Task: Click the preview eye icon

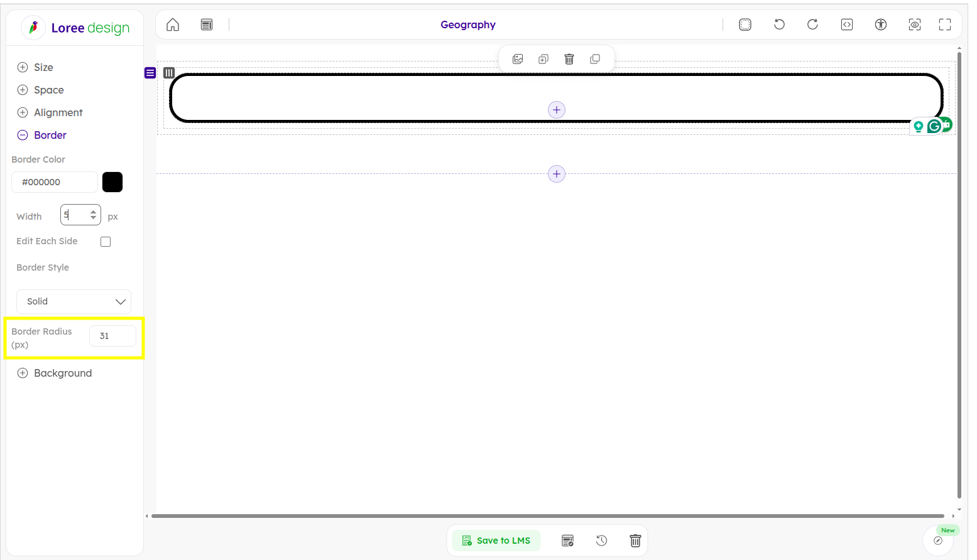Action: [x=914, y=24]
